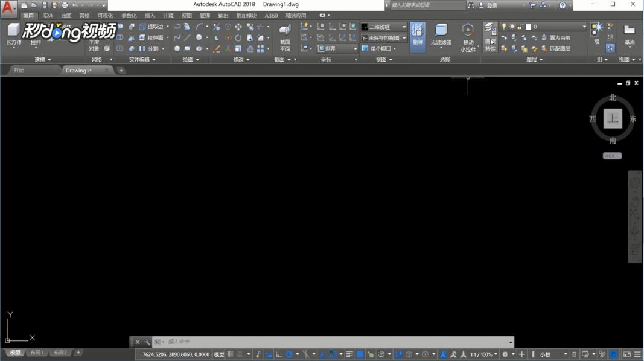Image resolution: width=644 pixels, height=361 pixels.
Task: Expand the Modeling (建模) panel
Action: click(43, 60)
